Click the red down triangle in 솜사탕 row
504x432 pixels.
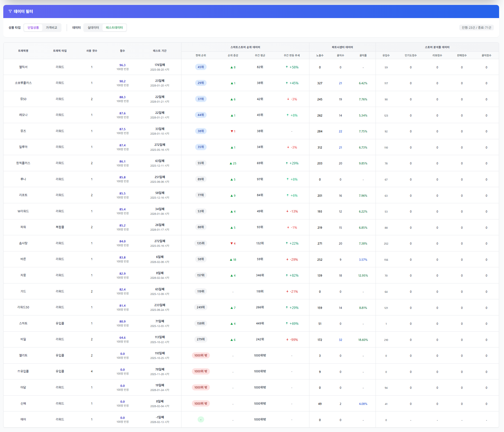click(232, 243)
